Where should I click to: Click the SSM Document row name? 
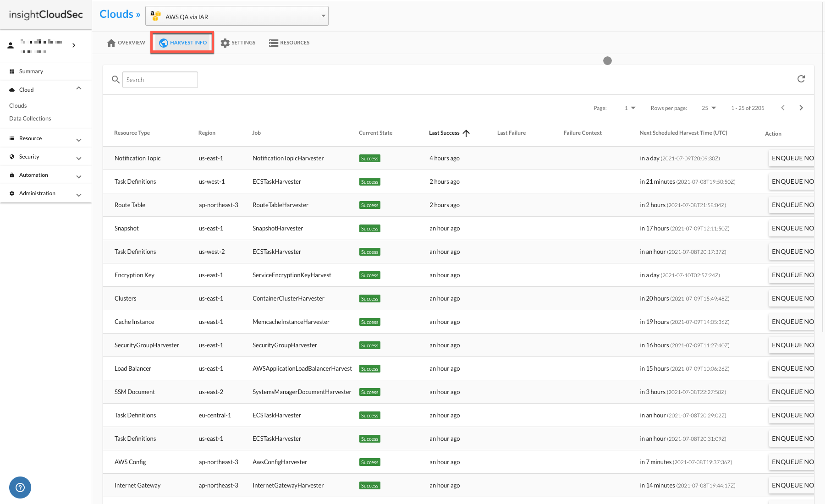pos(135,392)
